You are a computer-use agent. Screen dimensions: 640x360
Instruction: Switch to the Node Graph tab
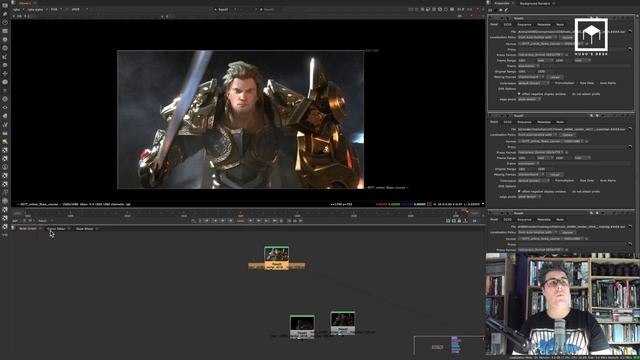(28, 229)
